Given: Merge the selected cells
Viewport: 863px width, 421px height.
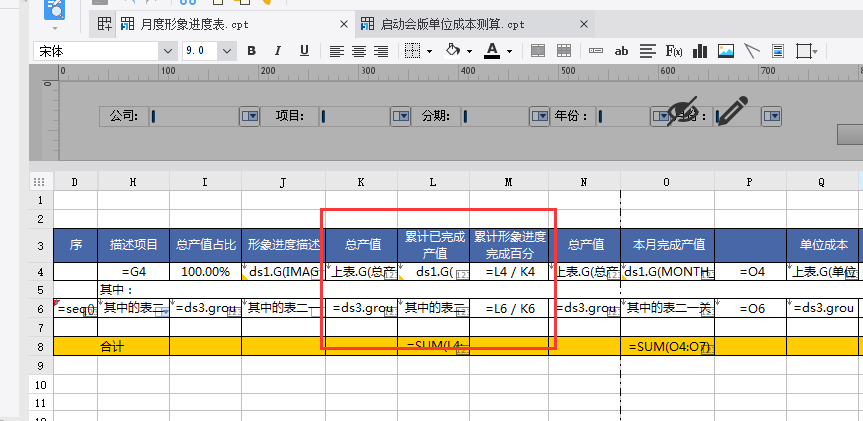Looking at the screenshot, I should tap(538, 51).
